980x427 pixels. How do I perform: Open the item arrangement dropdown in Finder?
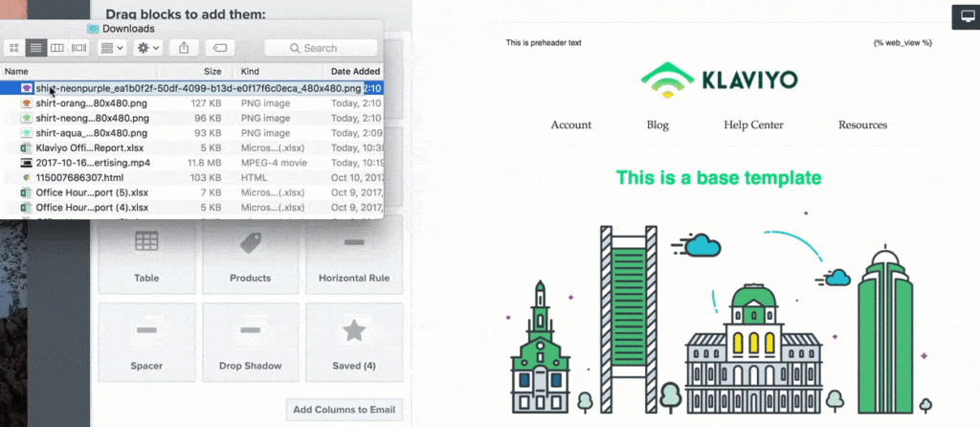[x=113, y=48]
